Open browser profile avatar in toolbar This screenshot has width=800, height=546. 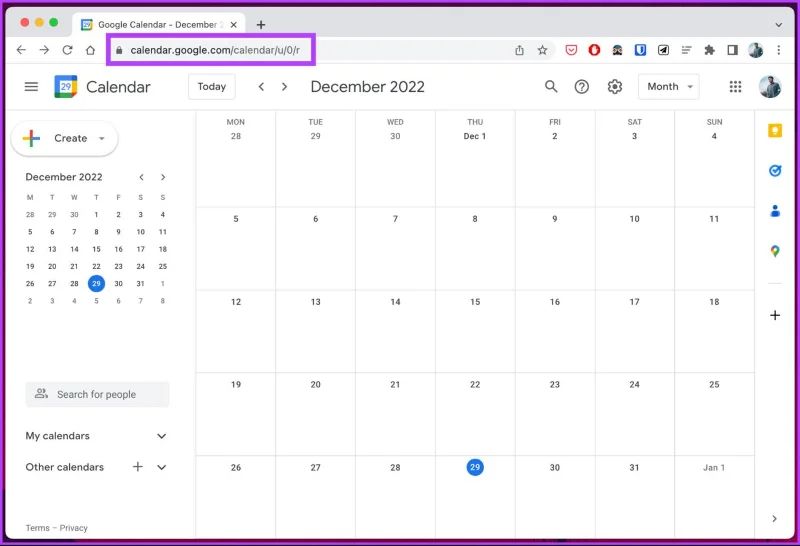click(x=756, y=50)
